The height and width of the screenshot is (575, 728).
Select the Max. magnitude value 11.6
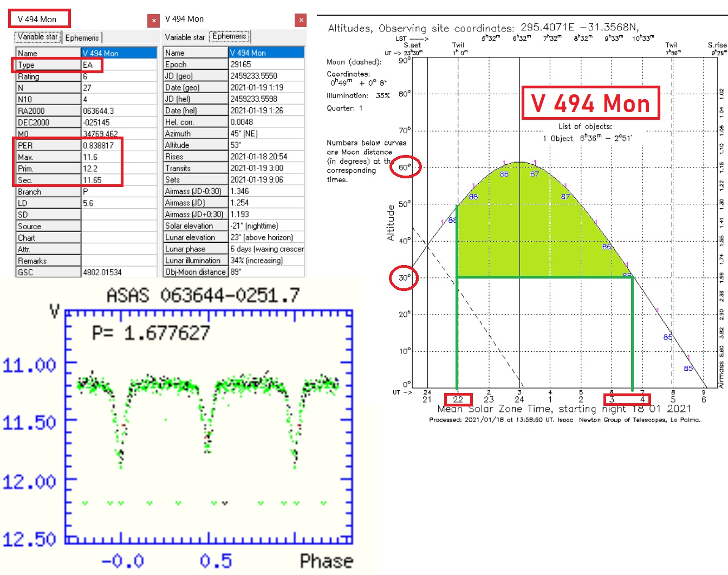coord(90,157)
